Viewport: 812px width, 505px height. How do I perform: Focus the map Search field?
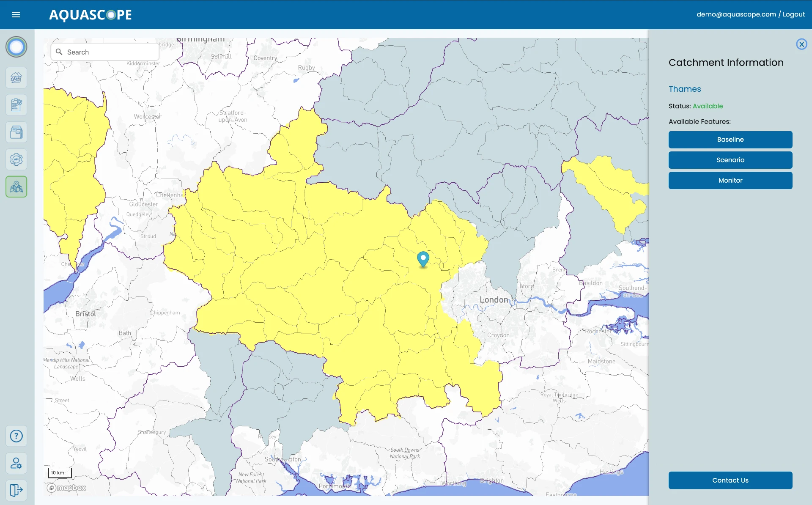tap(105, 52)
